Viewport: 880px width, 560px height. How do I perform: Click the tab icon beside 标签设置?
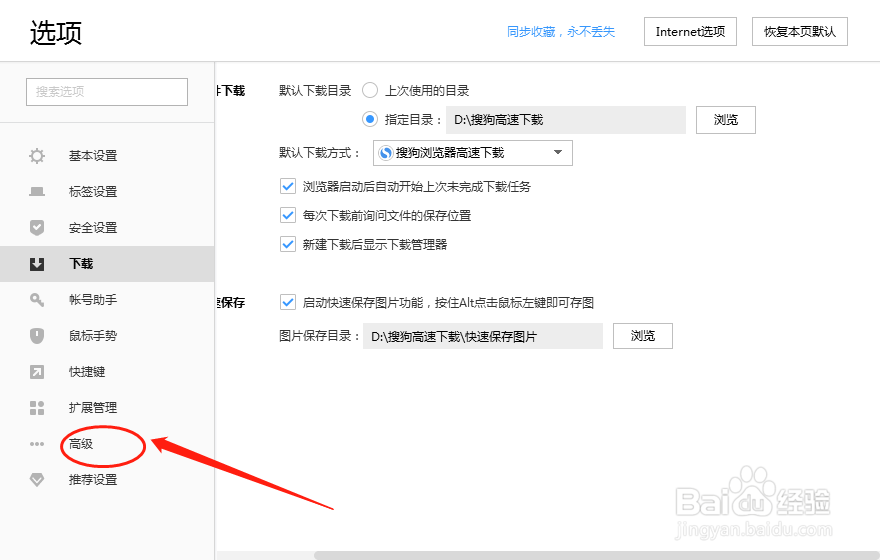tap(37, 191)
